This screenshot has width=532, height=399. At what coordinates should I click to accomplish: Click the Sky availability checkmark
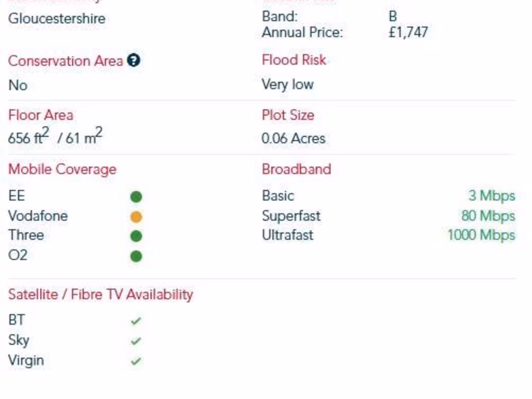(x=136, y=341)
